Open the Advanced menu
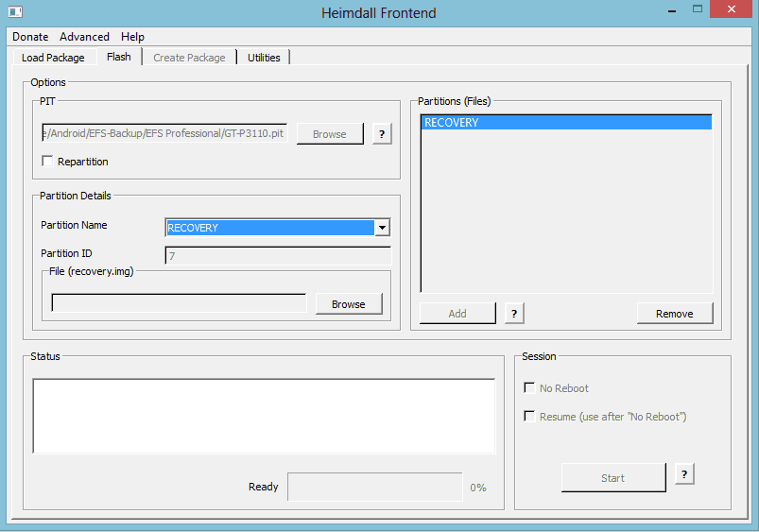The width and height of the screenshot is (759, 532). click(x=84, y=37)
